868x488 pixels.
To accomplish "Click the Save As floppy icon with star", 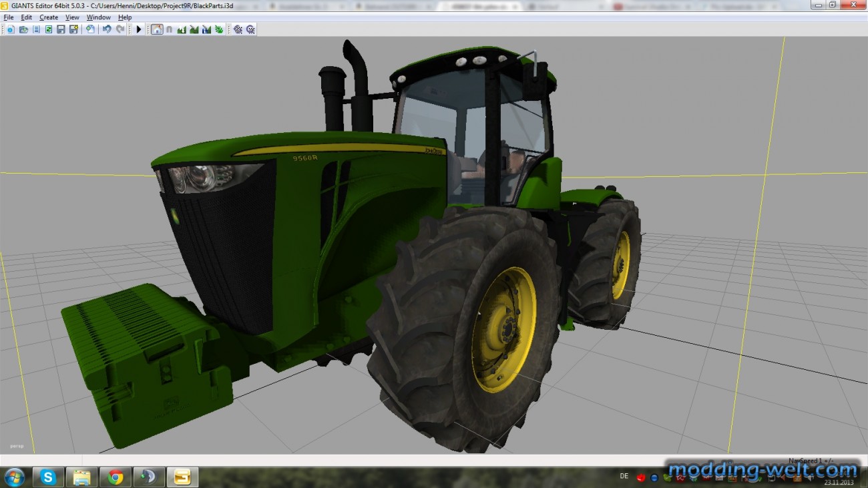I will pyautogui.click(x=73, y=29).
